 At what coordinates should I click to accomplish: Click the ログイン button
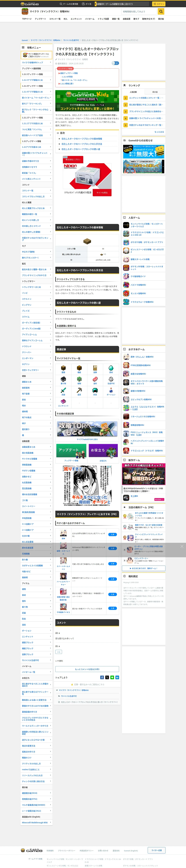pos(159,4)
